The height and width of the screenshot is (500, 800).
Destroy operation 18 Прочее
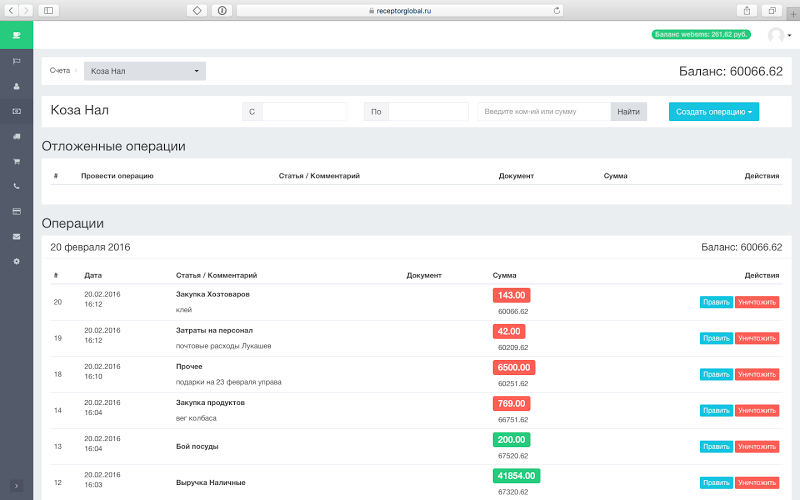pyautogui.click(x=757, y=374)
